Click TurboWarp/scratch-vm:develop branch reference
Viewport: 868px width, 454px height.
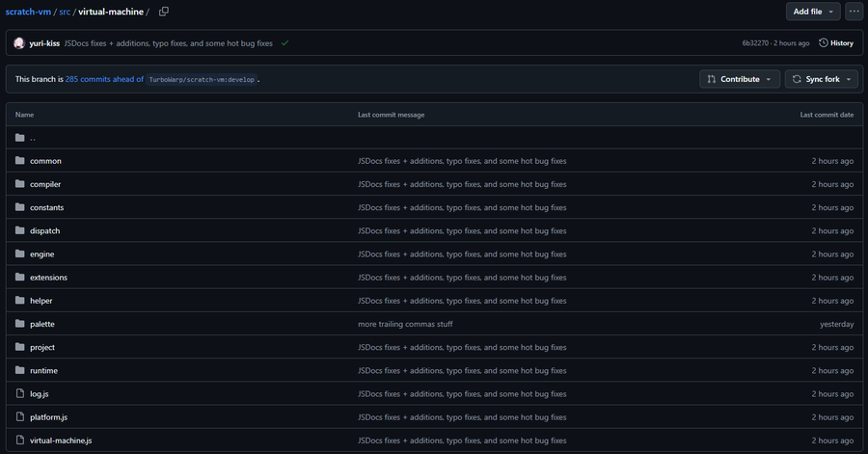point(202,80)
